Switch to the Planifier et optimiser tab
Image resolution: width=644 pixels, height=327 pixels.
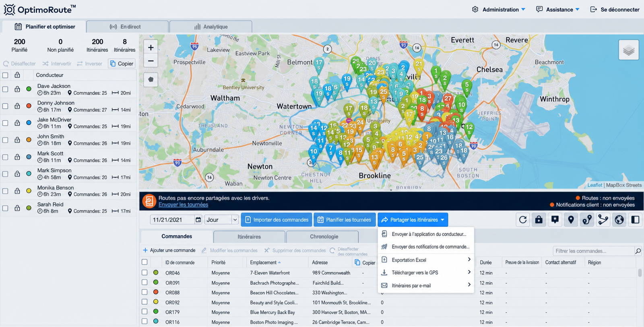click(x=45, y=27)
